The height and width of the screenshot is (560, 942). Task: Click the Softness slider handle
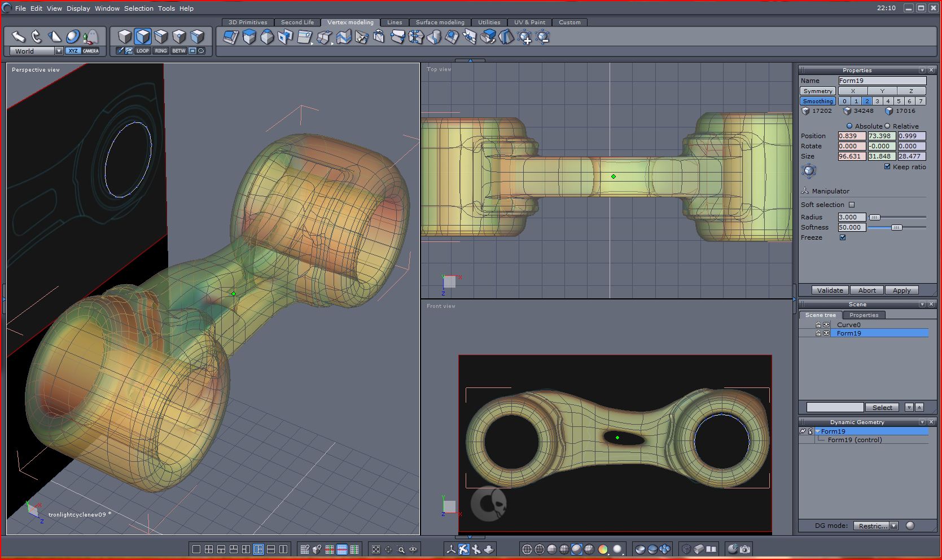click(896, 227)
